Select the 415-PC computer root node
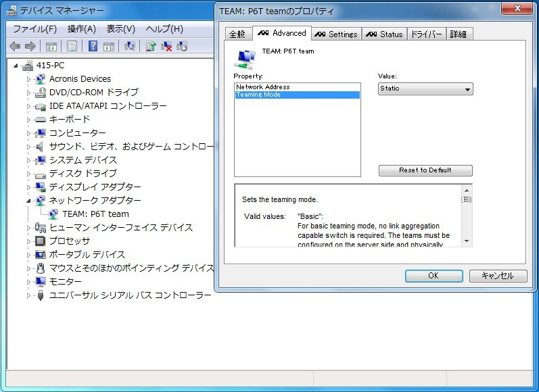 (50, 66)
